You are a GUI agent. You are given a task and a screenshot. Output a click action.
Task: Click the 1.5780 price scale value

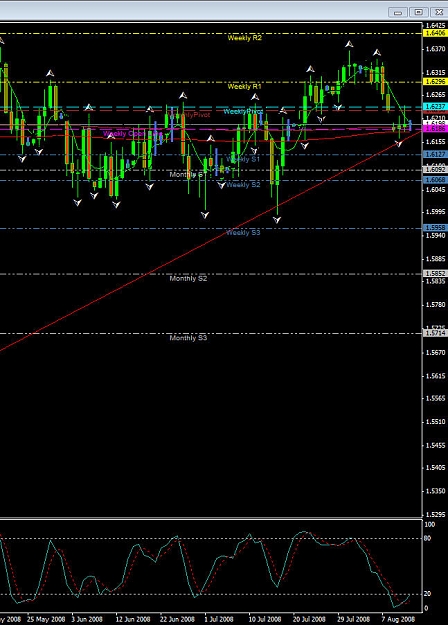(436, 305)
